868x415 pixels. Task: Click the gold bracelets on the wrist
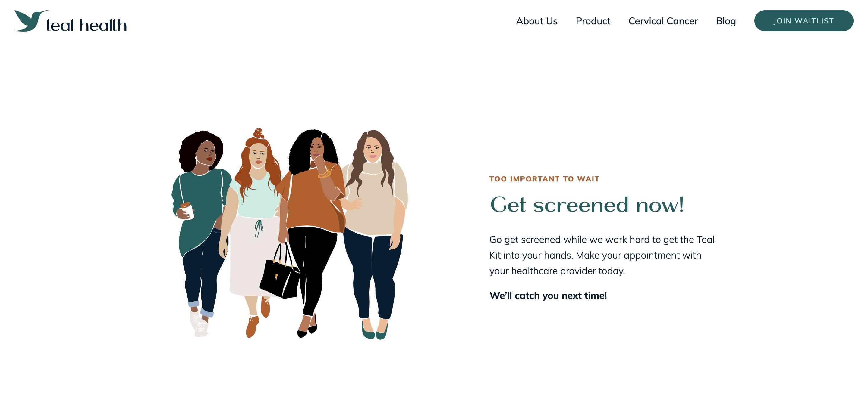(x=324, y=174)
